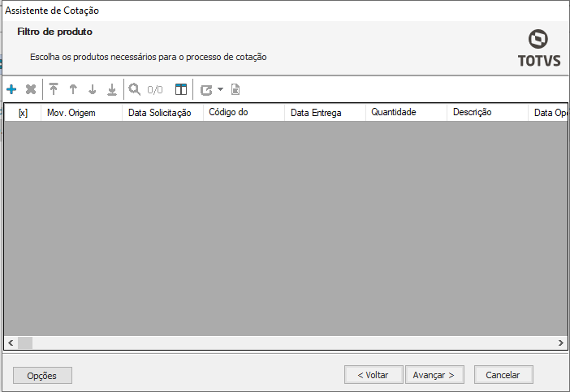Click the < Voltar button

(x=373, y=375)
